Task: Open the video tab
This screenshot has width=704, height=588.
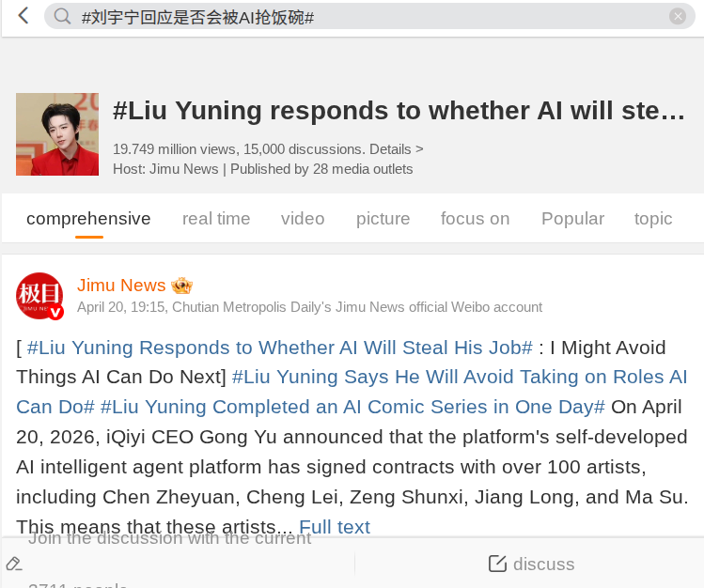Action: click(x=303, y=219)
